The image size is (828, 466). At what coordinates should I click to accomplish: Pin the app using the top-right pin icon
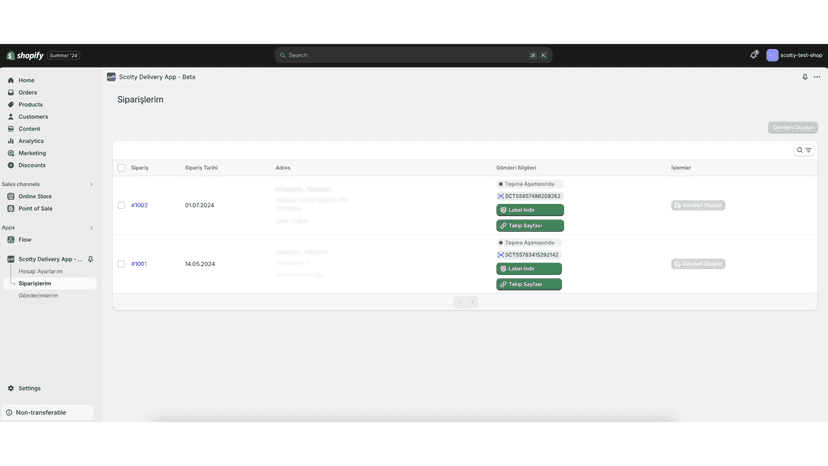coord(805,77)
